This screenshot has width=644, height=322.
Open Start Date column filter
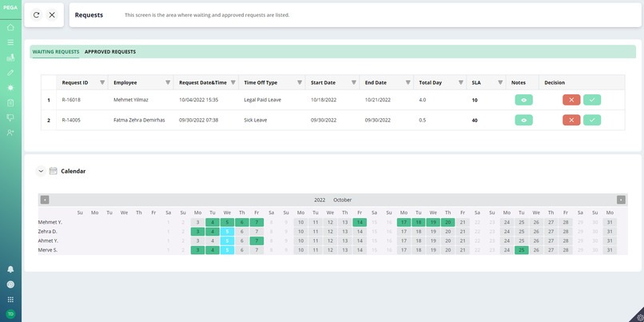[x=354, y=82]
